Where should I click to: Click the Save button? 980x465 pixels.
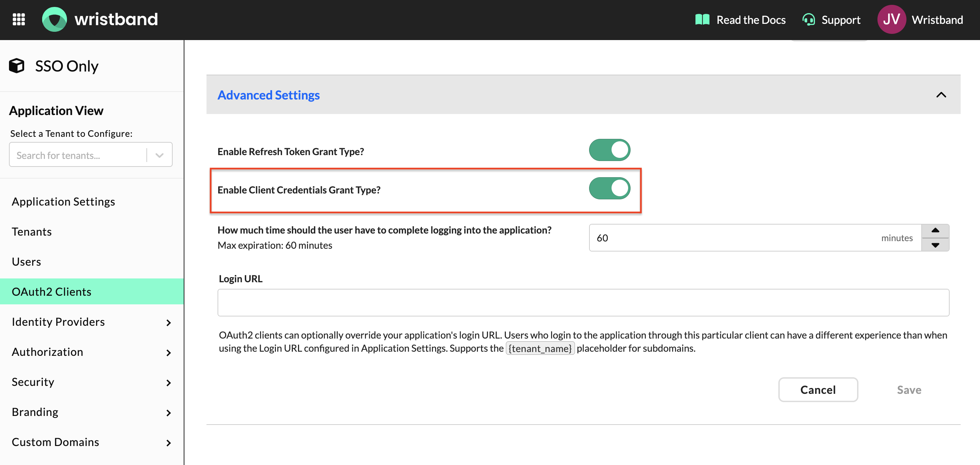(x=909, y=390)
